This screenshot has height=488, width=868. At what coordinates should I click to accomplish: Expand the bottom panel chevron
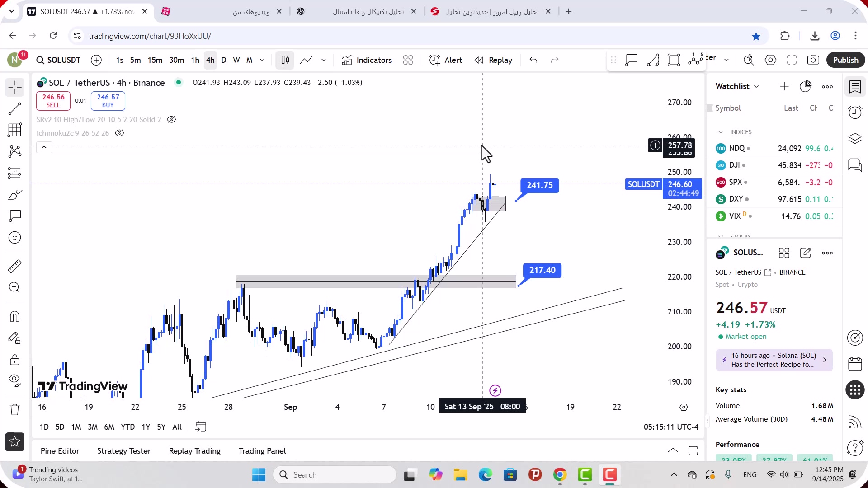point(673,450)
